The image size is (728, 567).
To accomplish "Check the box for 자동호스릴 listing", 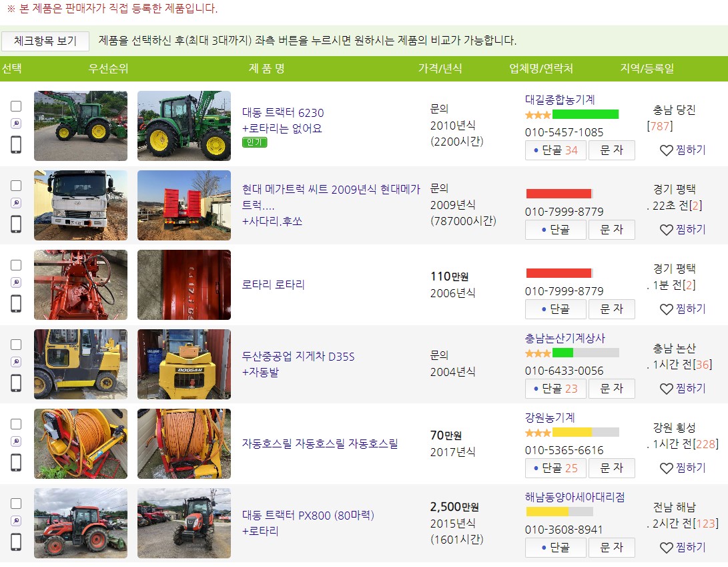I will click(x=16, y=424).
